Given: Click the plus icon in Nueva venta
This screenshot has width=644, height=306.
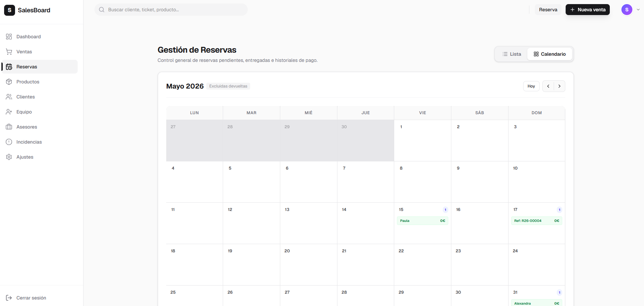Looking at the screenshot, I should (x=572, y=10).
